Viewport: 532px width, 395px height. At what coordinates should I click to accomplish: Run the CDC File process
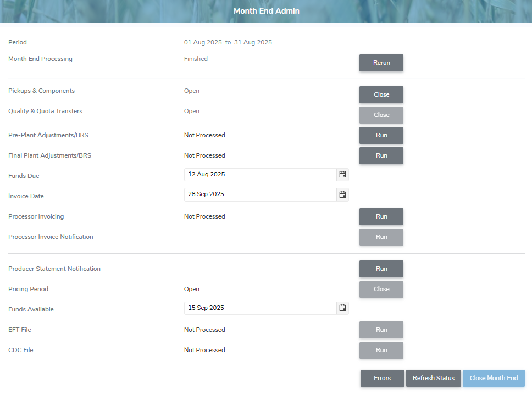[x=381, y=350]
